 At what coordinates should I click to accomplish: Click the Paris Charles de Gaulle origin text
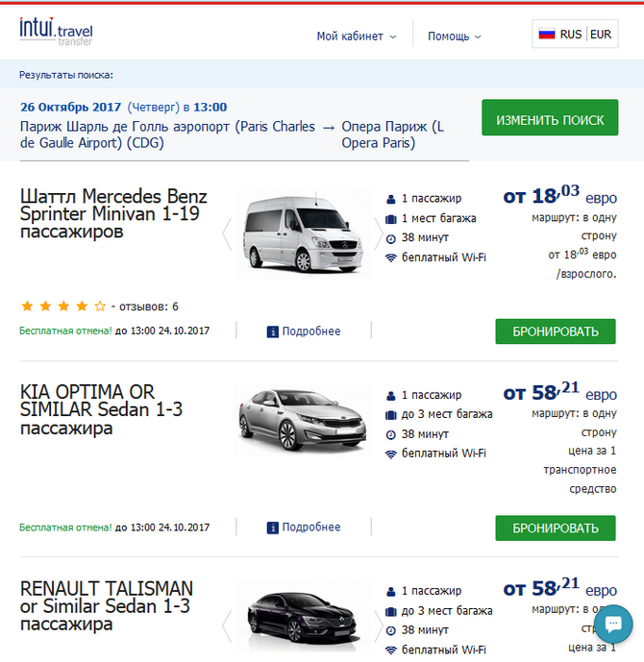click(x=167, y=135)
